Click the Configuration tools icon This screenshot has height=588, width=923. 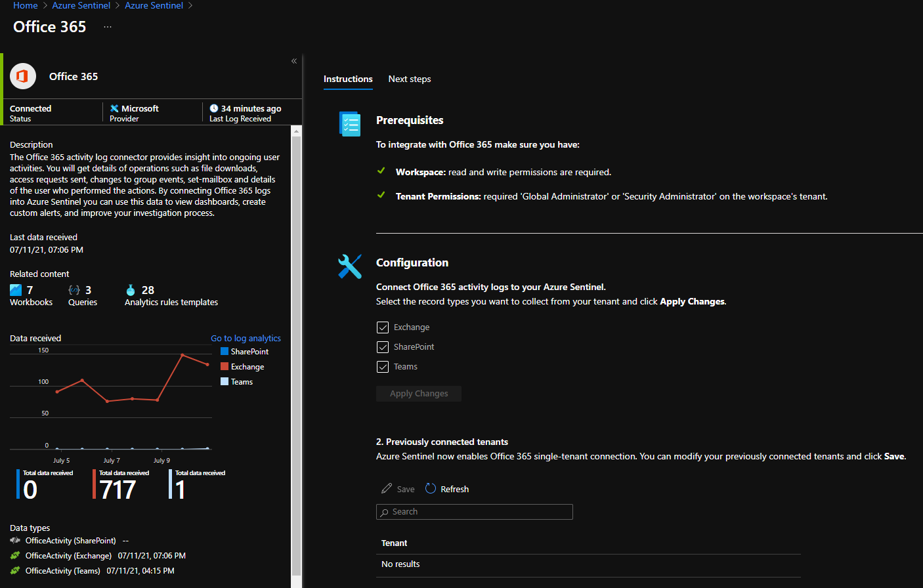point(349,266)
